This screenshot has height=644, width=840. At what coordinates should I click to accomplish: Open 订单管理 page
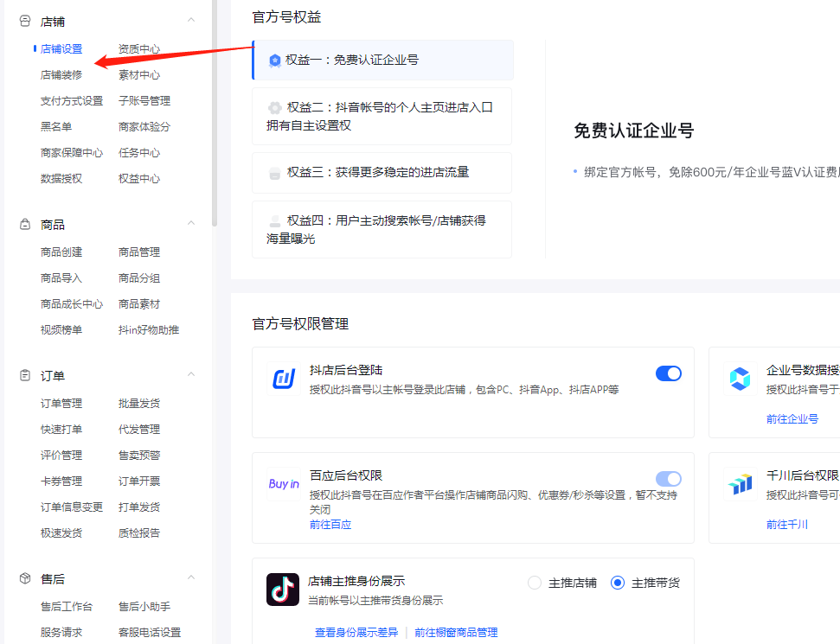pyautogui.click(x=61, y=403)
